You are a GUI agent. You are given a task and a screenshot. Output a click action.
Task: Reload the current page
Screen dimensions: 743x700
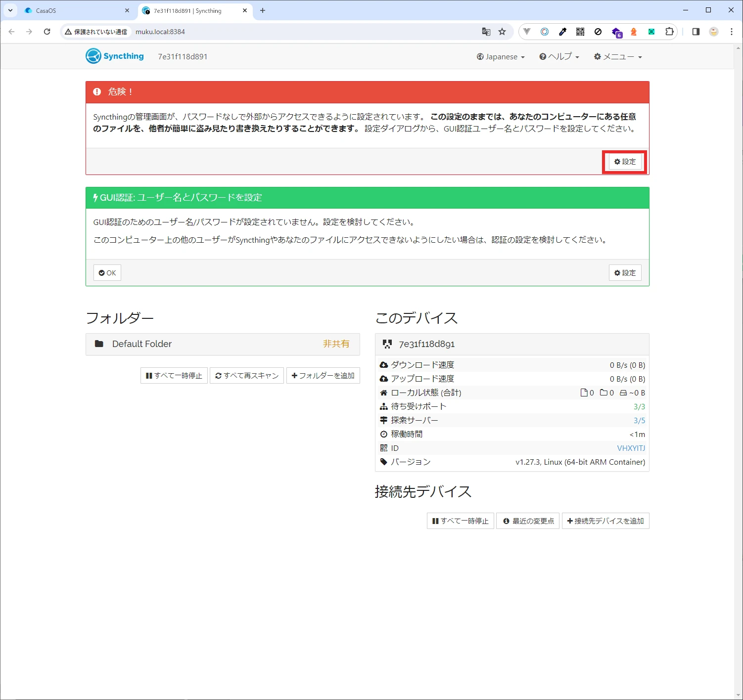click(47, 32)
